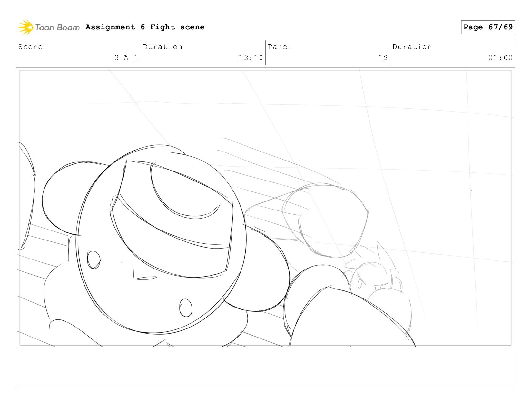Screen dimensions: 532x411
Task: Click the Toon Boom logo
Action: point(48,27)
